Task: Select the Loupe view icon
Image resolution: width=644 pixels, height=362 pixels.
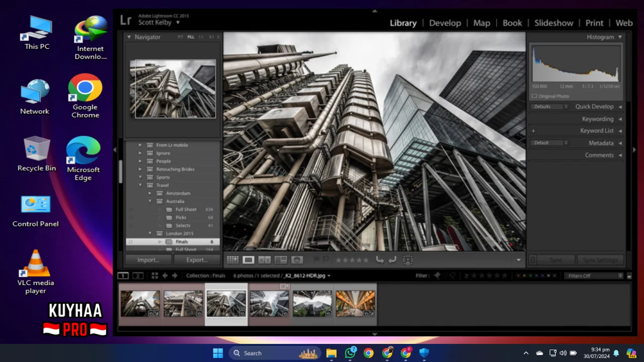Action: click(x=248, y=260)
